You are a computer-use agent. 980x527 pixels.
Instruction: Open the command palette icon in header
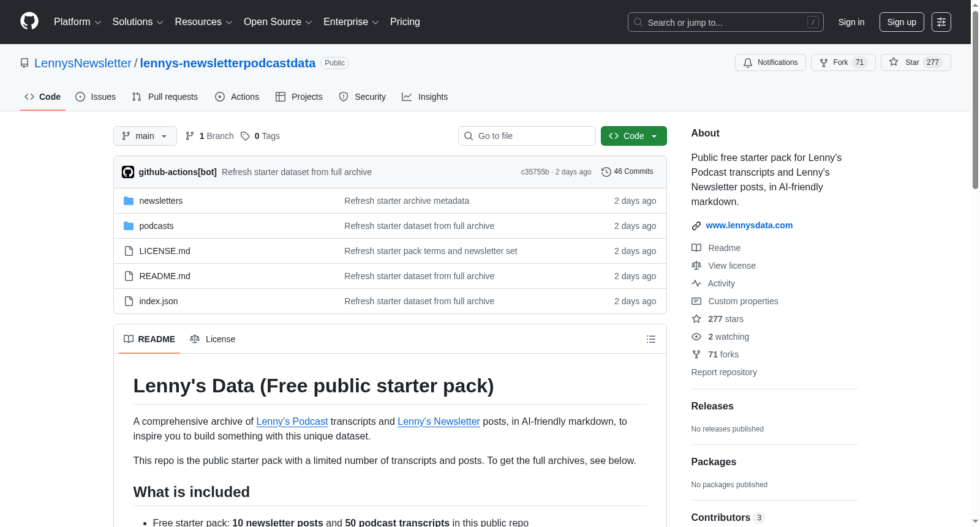point(941,22)
